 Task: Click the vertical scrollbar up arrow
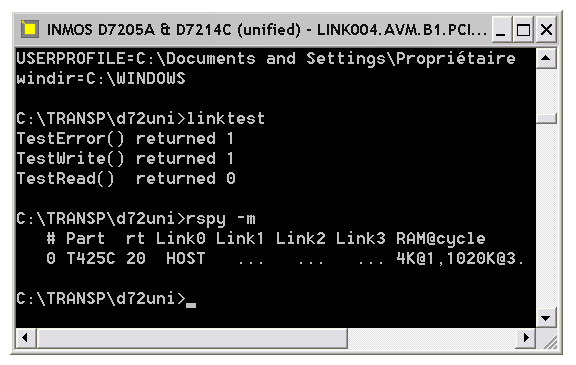pos(546,58)
